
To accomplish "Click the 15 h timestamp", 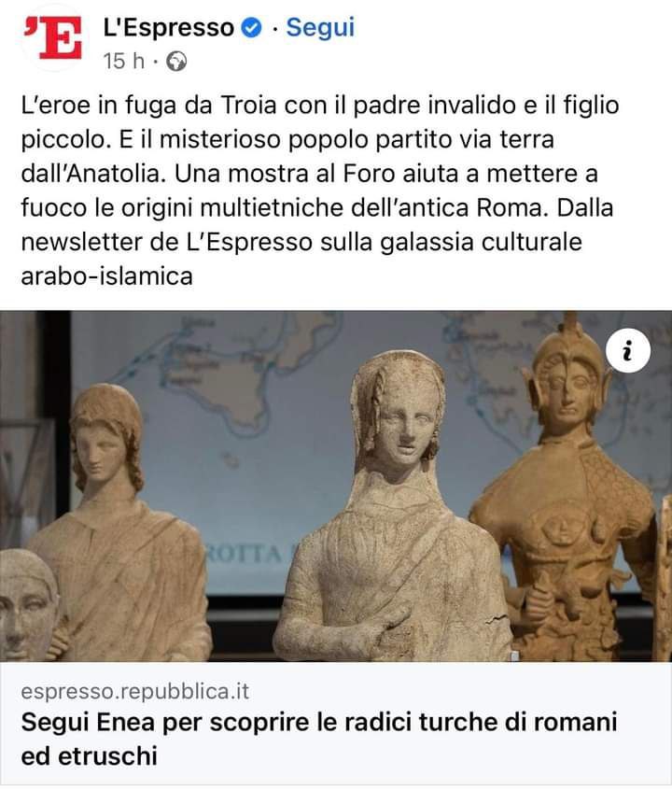I will point(124,62).
